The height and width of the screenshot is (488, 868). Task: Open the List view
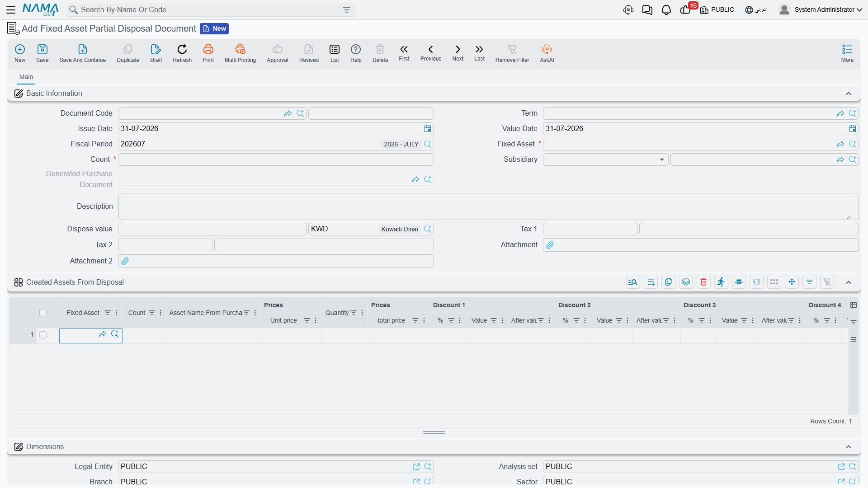[x=335, y=53]
